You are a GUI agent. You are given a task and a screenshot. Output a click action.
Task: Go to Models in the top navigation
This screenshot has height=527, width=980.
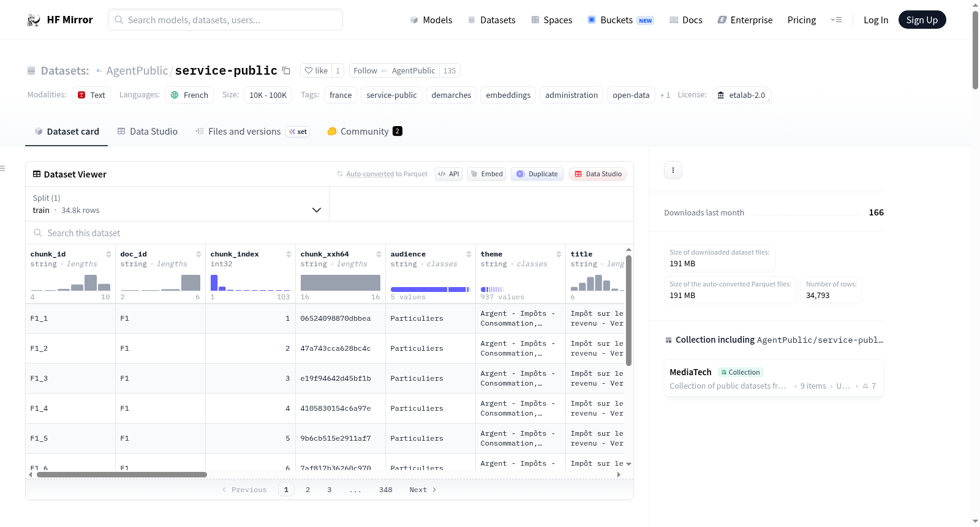click(431, 20)
